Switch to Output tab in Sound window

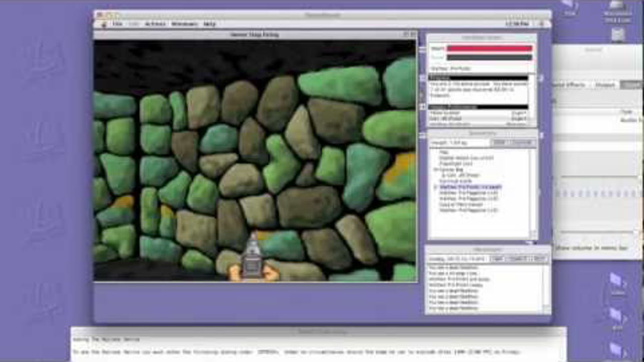coord(605,85)
